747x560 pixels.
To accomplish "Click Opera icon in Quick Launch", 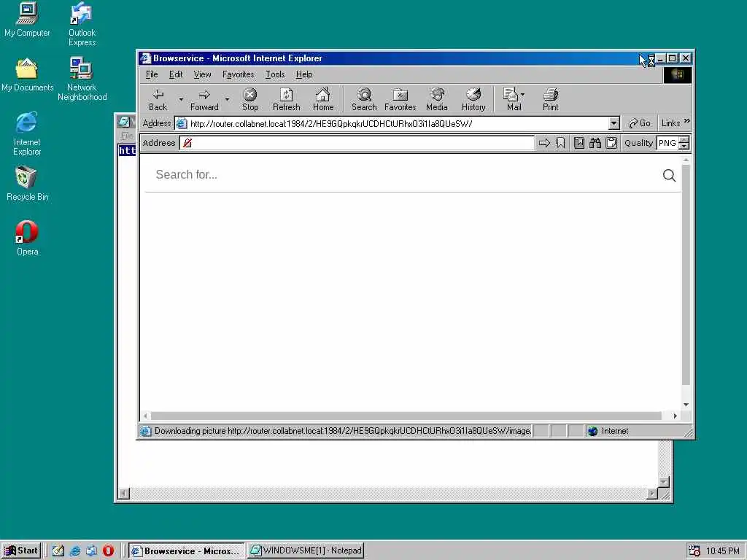I will 108,551.
